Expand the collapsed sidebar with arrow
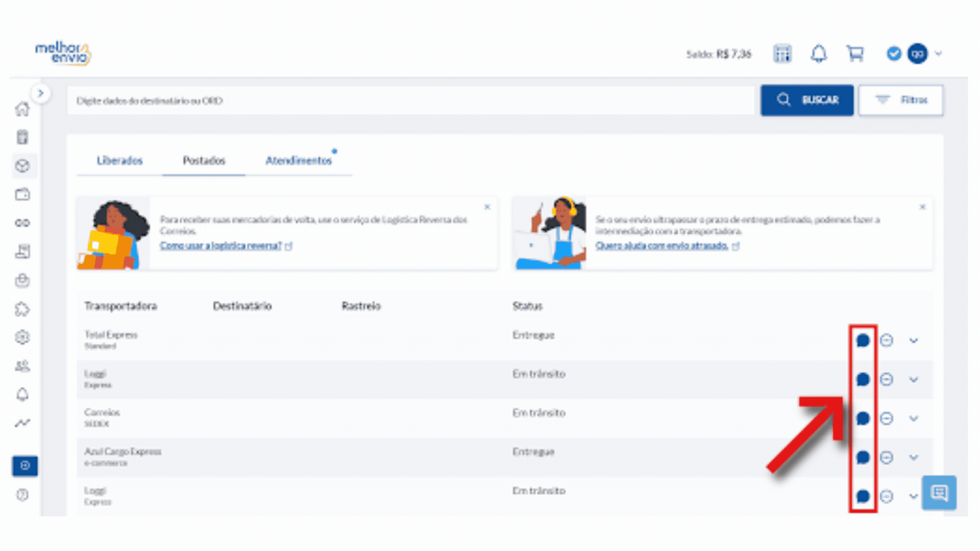 point(41,93)
